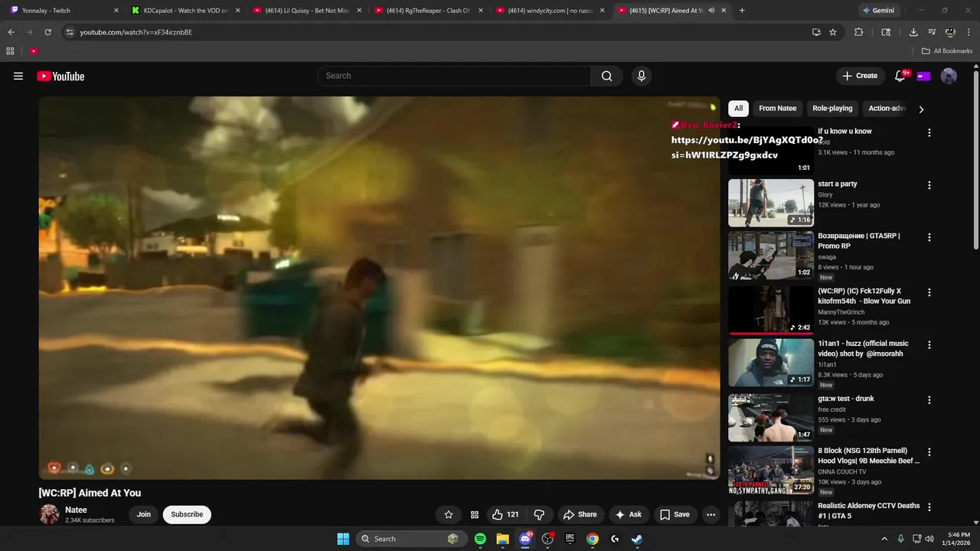Image resolution: width=980 pixels, height=551 pixels.
Task: Open the 'Blow Your Gun' video thumbnail
Action: [x=771, y=310]
